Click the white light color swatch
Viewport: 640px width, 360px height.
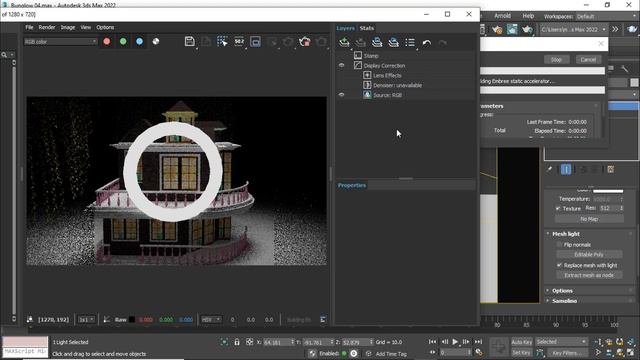pos(608,191)
